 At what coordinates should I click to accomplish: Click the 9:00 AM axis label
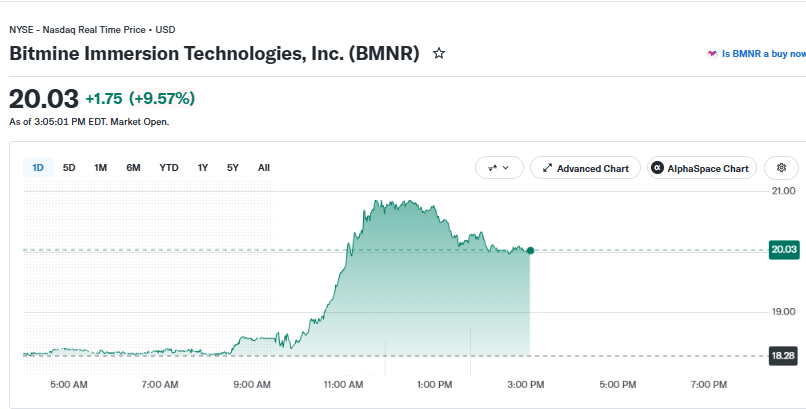tap(252, 384)
